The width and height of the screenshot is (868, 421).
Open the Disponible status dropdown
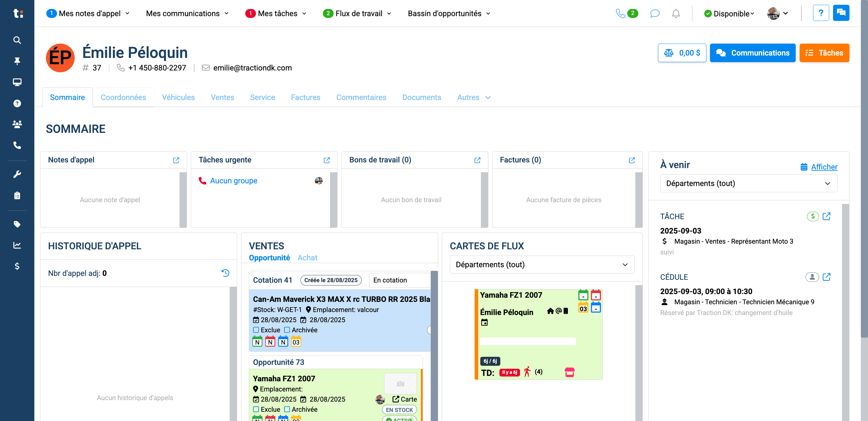click(729, 13)
